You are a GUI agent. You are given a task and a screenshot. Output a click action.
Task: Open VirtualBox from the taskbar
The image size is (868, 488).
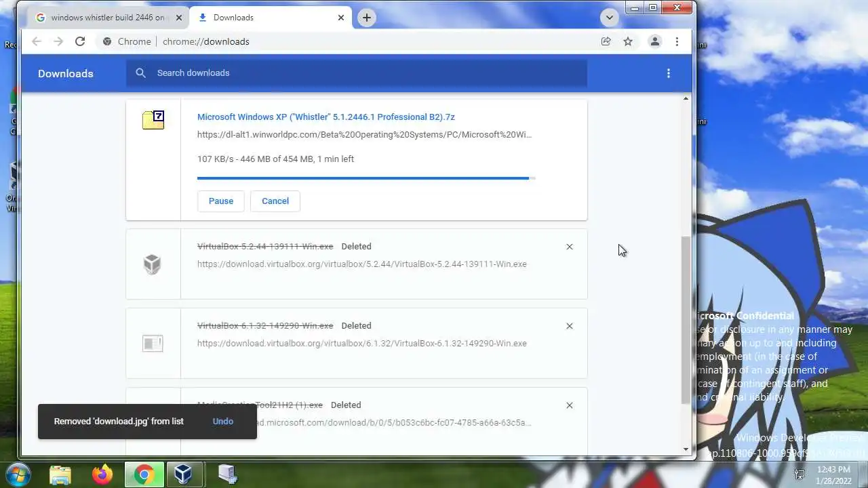click(183, 474)
